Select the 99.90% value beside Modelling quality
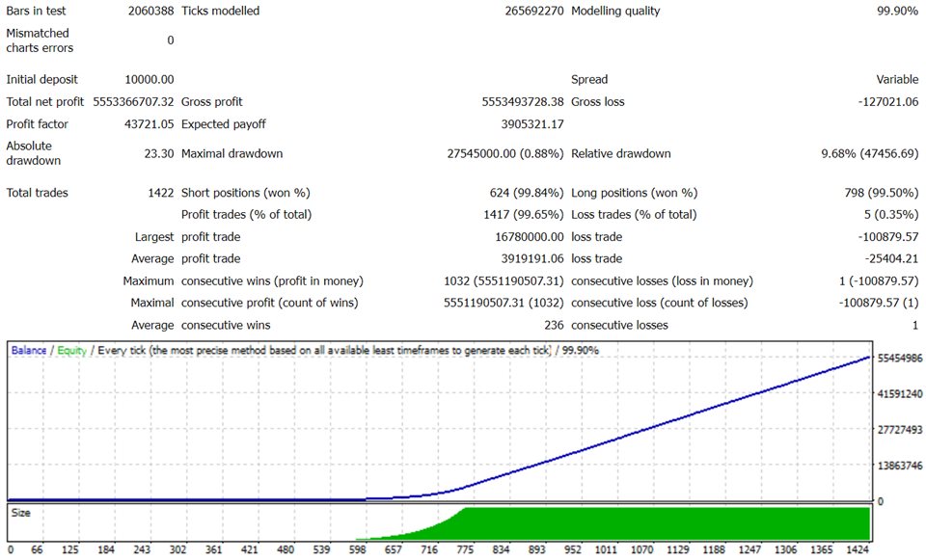 [x=897, y=11]
